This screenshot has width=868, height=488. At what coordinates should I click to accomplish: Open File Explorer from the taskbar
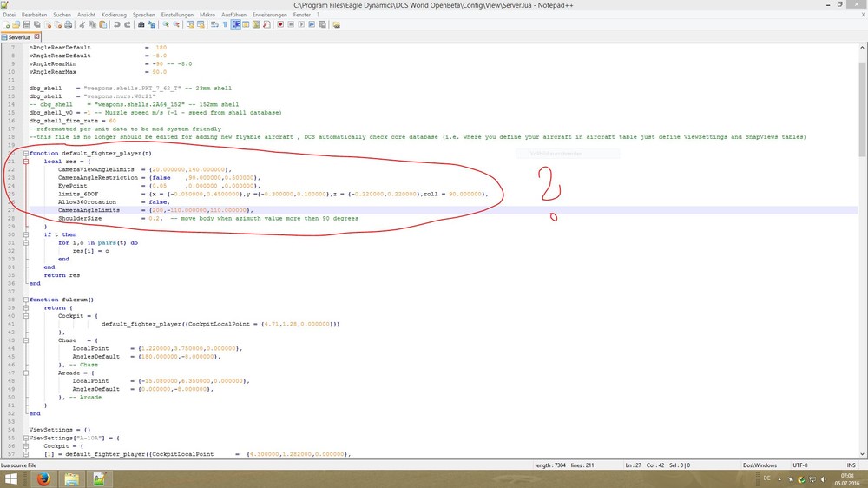coord(71,479)
